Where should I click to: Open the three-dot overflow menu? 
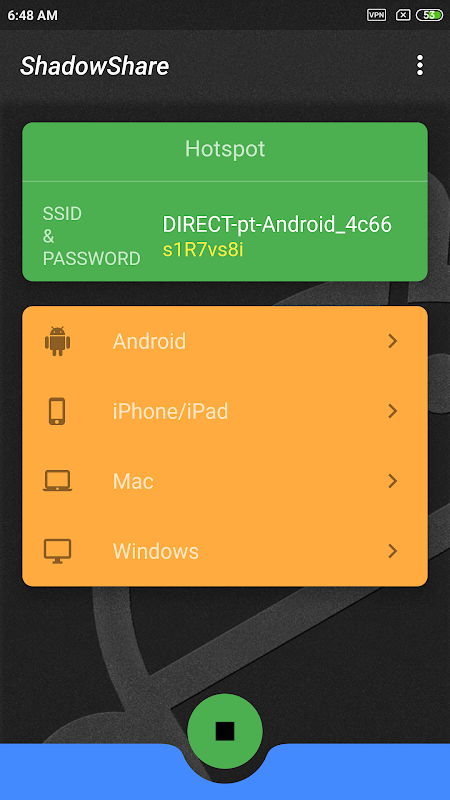(419, 66)
